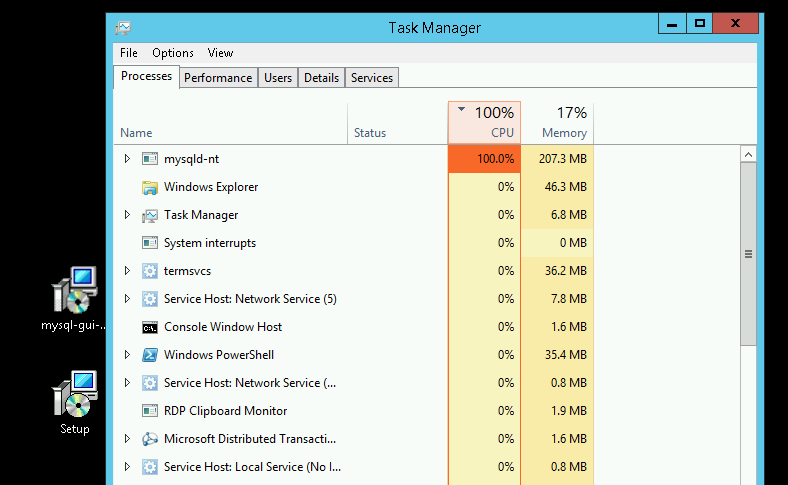This screenshot has height=485, width=788.
Task: Click the Service Host: Local Service gear icon
Action: (150, 467)
